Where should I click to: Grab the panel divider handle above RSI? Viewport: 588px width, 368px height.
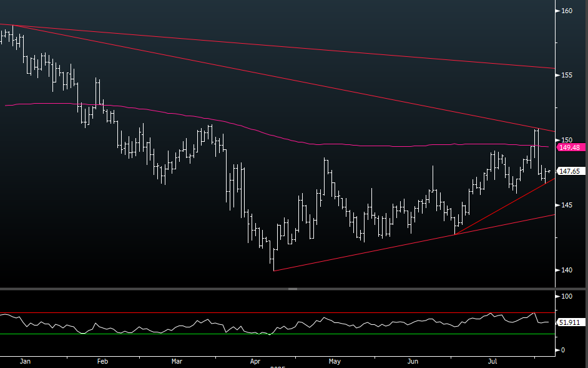pos(292,289)
